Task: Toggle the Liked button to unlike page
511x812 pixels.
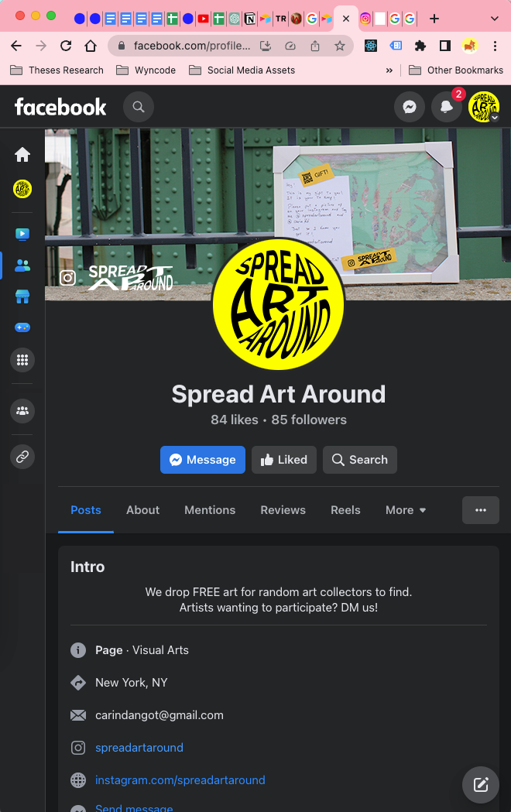Action: click(283, 460)
